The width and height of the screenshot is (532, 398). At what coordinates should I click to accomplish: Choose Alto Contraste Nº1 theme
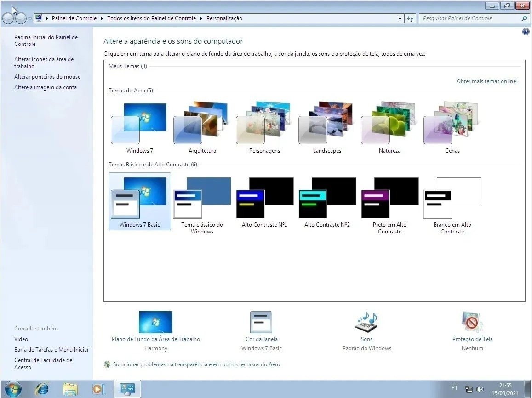264,201
